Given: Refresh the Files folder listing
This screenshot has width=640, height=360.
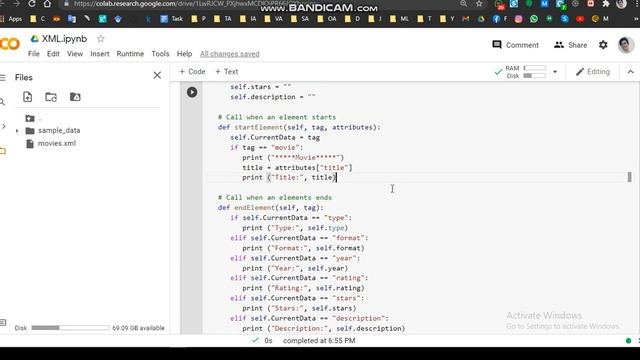Looking at the screenshot, I should tap(51, 97).
